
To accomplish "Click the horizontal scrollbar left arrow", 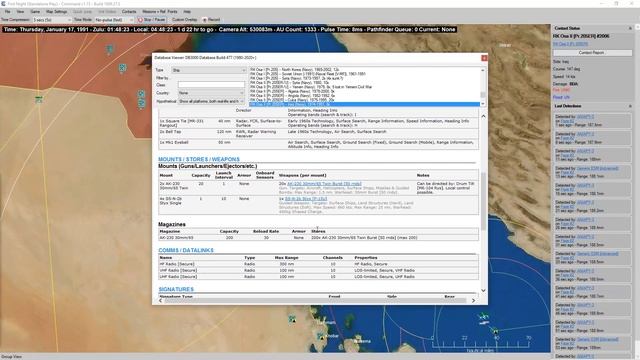I will [160, 301].
